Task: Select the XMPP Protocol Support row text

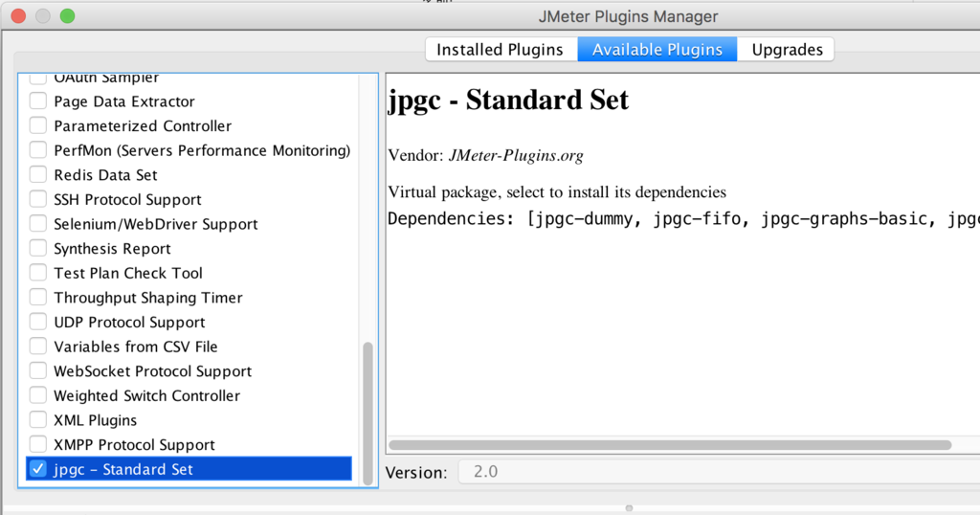Action: click(x=134, y=444)
